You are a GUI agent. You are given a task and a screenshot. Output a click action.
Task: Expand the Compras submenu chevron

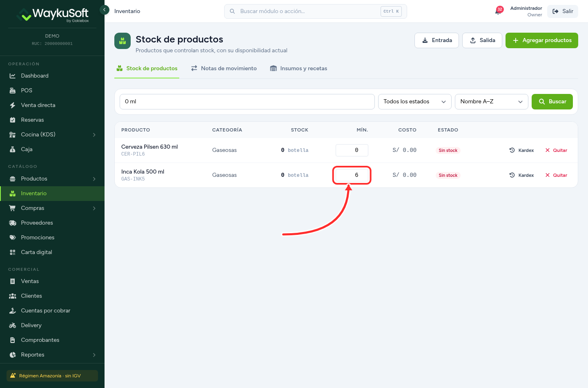94,208
